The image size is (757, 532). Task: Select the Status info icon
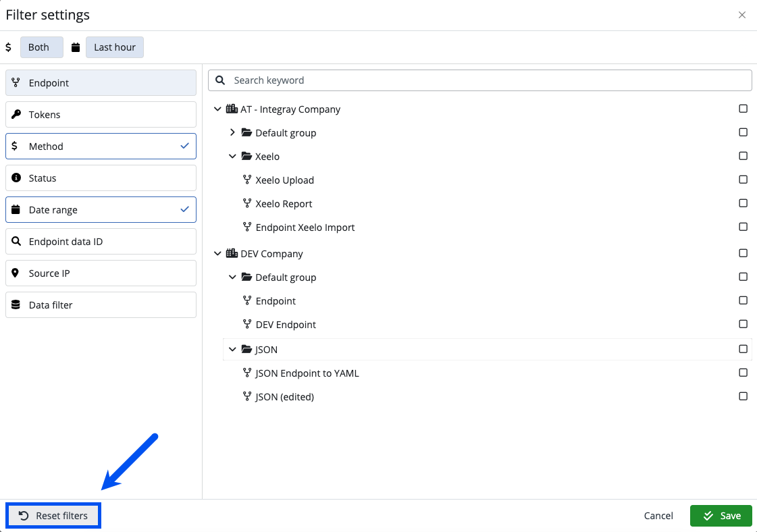click(16, 178)
